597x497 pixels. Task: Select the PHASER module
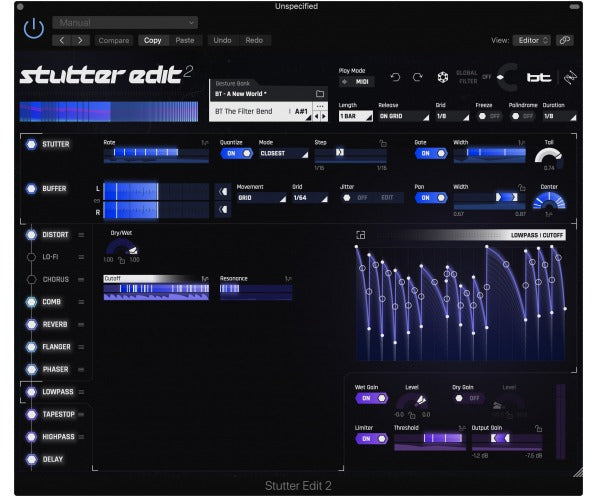(55, 369)
